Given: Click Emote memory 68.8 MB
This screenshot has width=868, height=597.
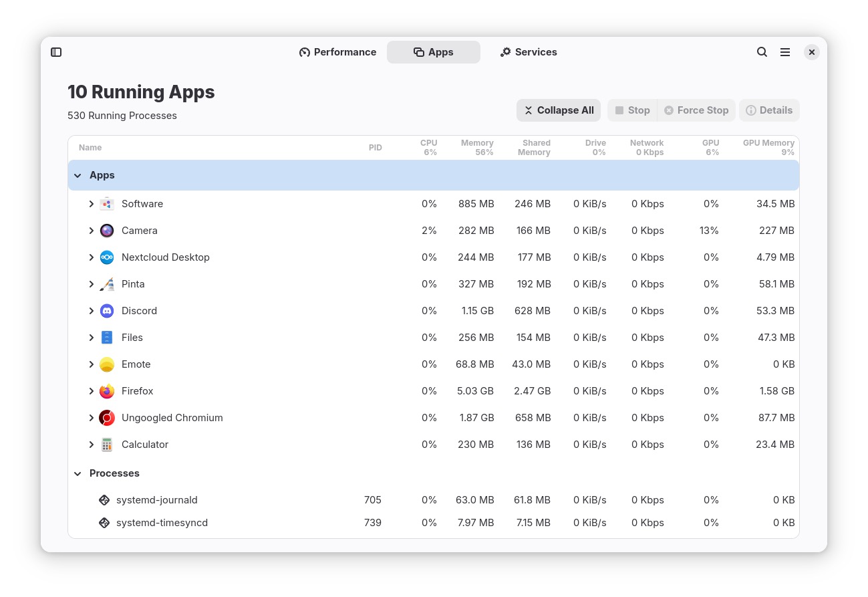Looking at the screenshot, I should pos(475,364).
